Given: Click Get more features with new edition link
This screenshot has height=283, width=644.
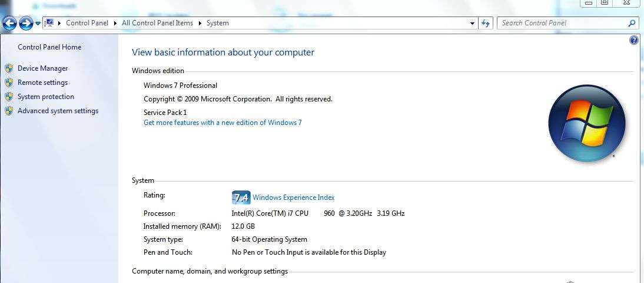Looking at the screenshot, I should tap(223, 123).
